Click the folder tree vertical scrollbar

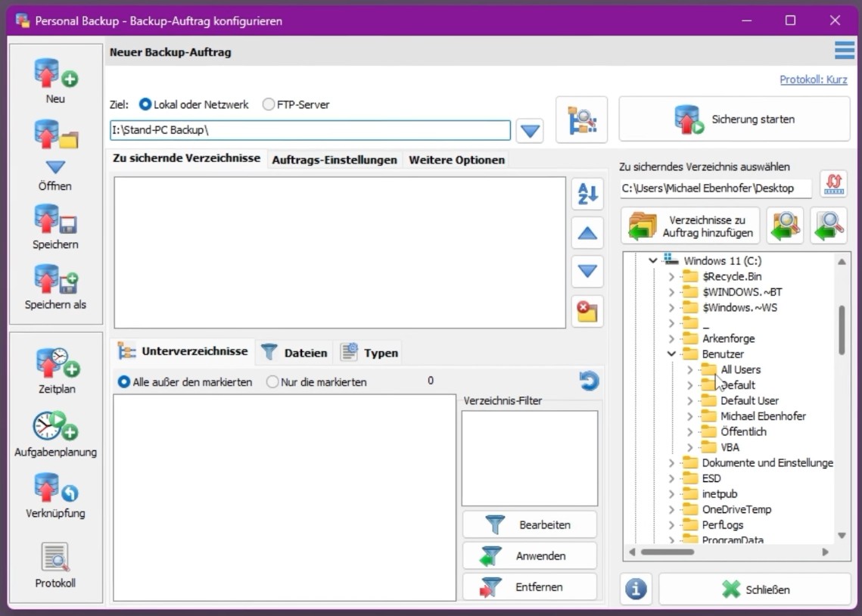[842, 330]
